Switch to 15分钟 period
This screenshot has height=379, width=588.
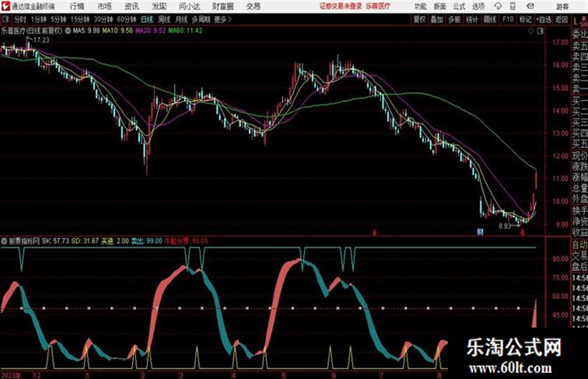tap(80, 19)
